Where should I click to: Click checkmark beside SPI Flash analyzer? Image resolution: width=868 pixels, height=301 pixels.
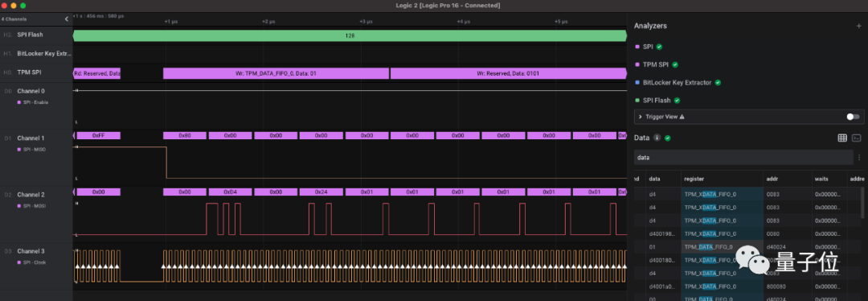click(x=677, y=101)
